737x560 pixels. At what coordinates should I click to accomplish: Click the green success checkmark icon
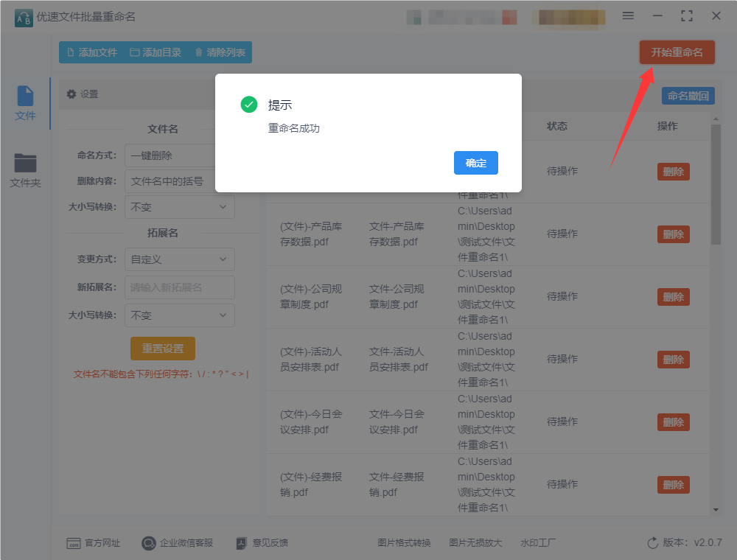[248, 105]
